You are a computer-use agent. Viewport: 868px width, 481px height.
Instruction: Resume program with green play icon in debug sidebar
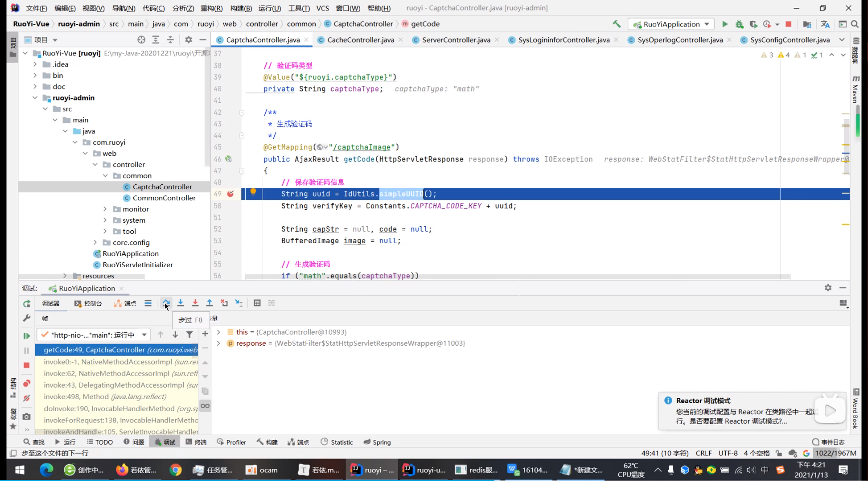pyautogui.click(x=26, y=336)
